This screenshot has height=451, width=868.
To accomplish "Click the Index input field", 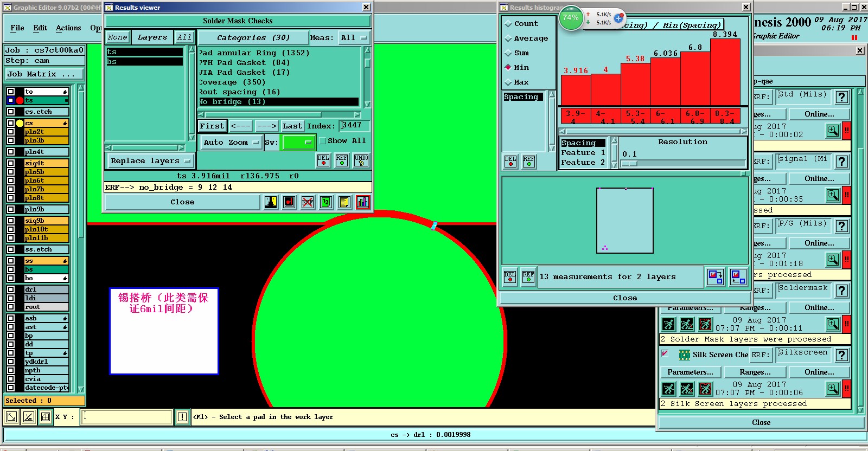I will (355, 125).
